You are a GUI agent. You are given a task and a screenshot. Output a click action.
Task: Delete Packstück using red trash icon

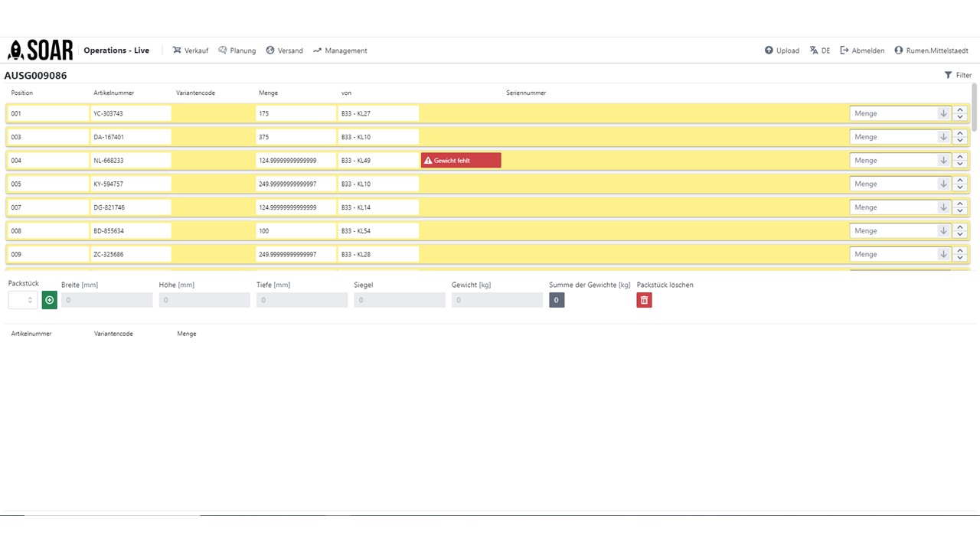pyautogui.click(x=644, y=300)
